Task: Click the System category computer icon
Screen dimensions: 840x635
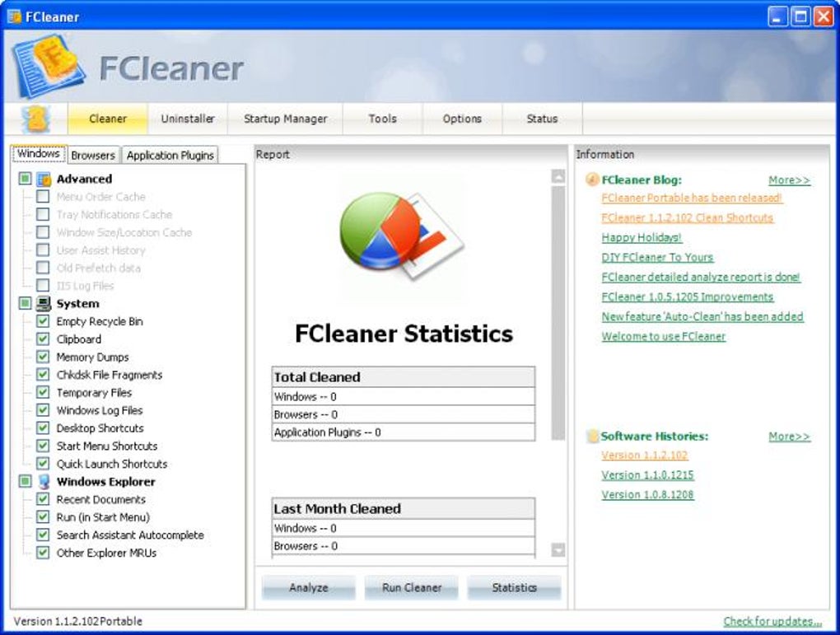Action: pyautogui.click(x=44, y=304)
